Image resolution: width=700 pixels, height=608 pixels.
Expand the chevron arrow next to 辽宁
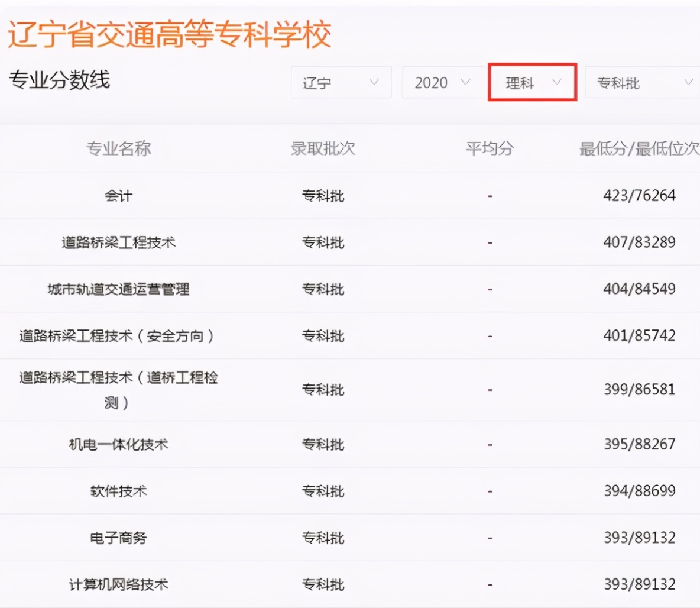[x=374, y=83]
